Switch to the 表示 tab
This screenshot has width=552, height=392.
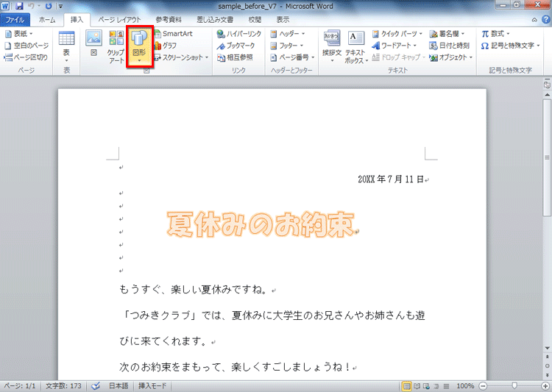point(283,20)
